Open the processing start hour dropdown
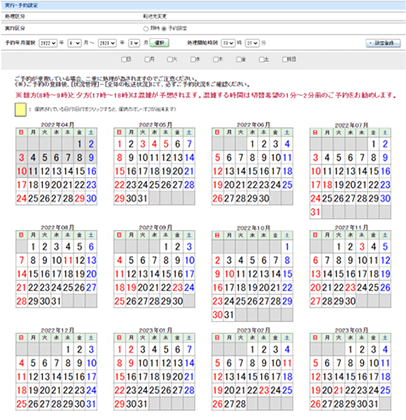Viewport: 406px width, 420px height. [228, 43]
